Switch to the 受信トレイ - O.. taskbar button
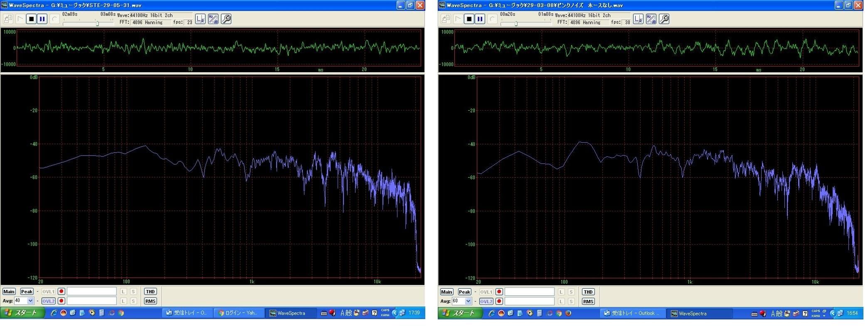 (187, 313)
